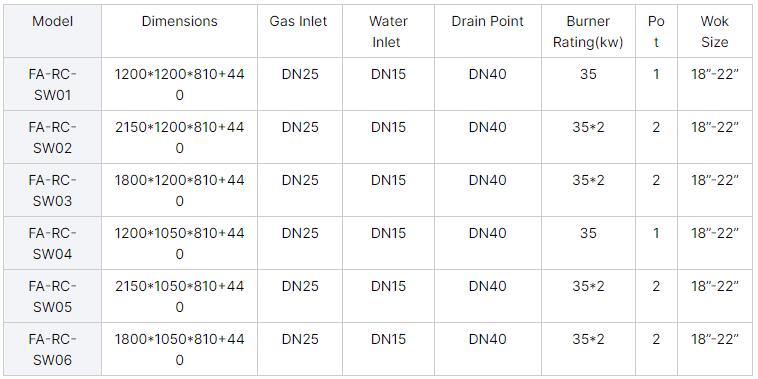Select dimensions 2150*1200*810+440 cell
The height and width of the screenshot is (379, 758).
[179, 137]
